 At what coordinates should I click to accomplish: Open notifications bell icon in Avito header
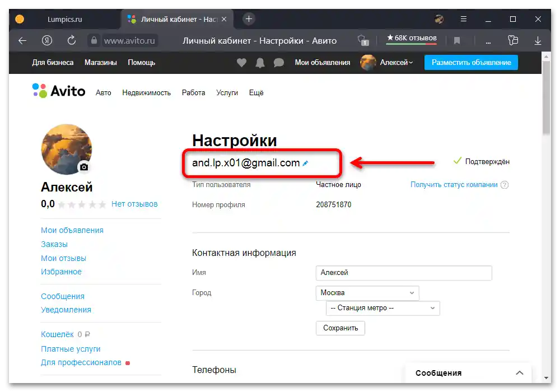tap(260, 63)
